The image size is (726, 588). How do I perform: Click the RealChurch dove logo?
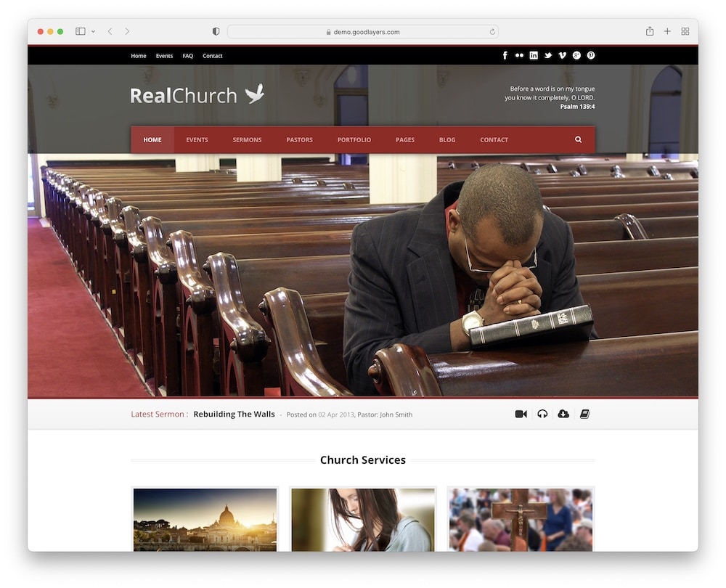pyautogui.click(x=197, y=95)
